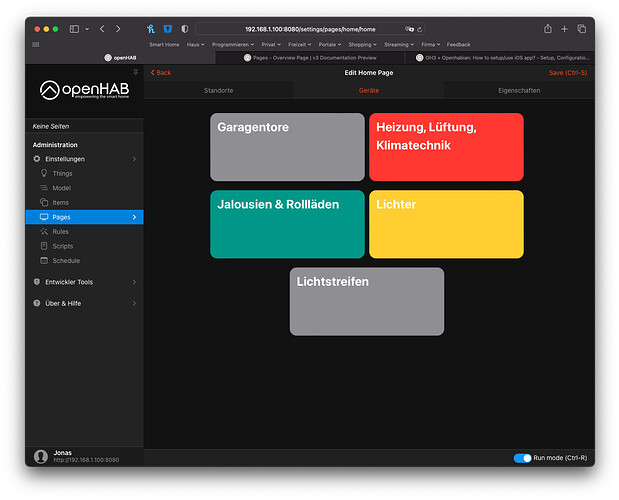
Task: Open the Garagentore card
Action: tap(287, 147)
